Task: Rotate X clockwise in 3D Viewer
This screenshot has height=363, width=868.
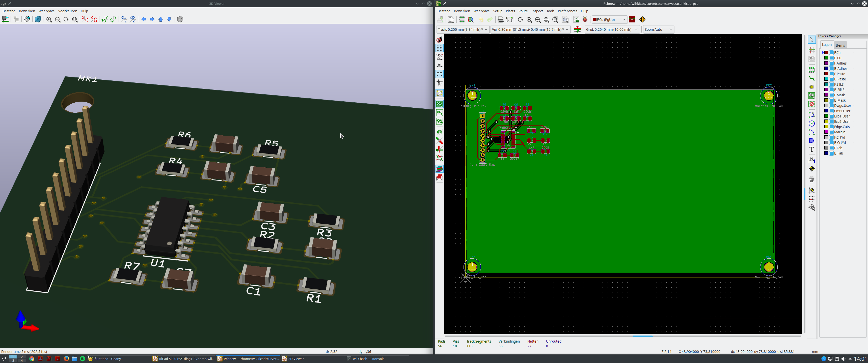Action: coord(85,19)
